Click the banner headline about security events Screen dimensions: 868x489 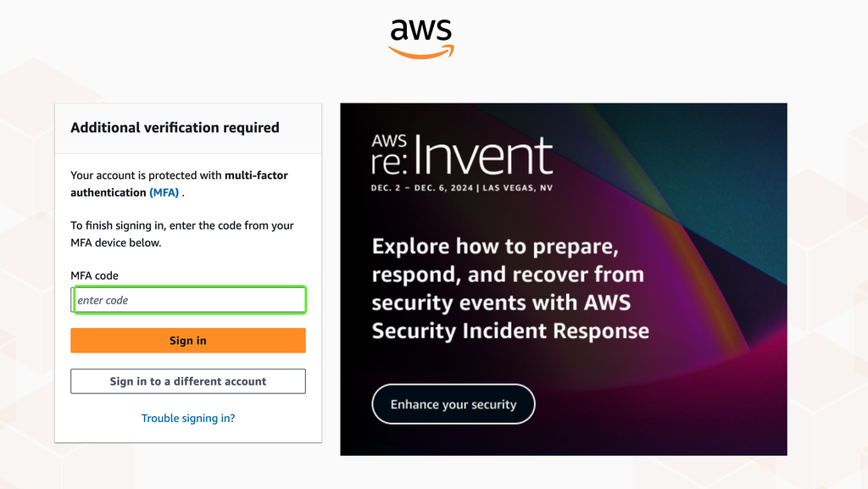509,288
